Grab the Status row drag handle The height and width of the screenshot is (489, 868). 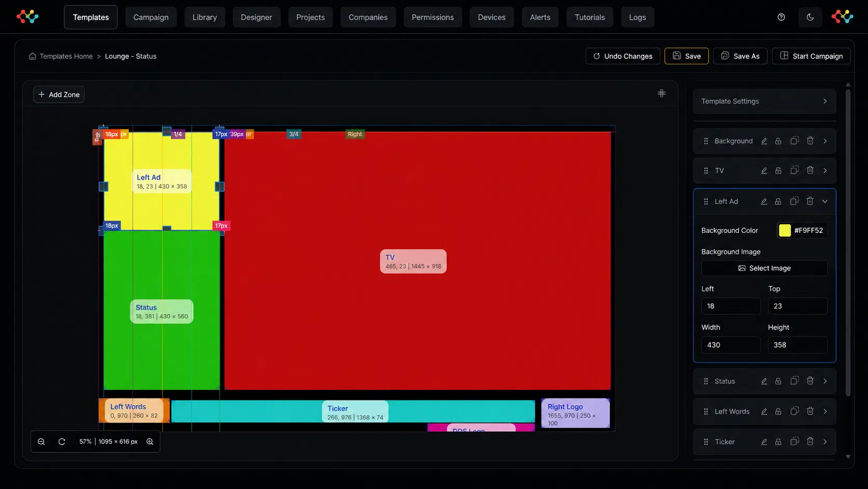pos(706,381)
